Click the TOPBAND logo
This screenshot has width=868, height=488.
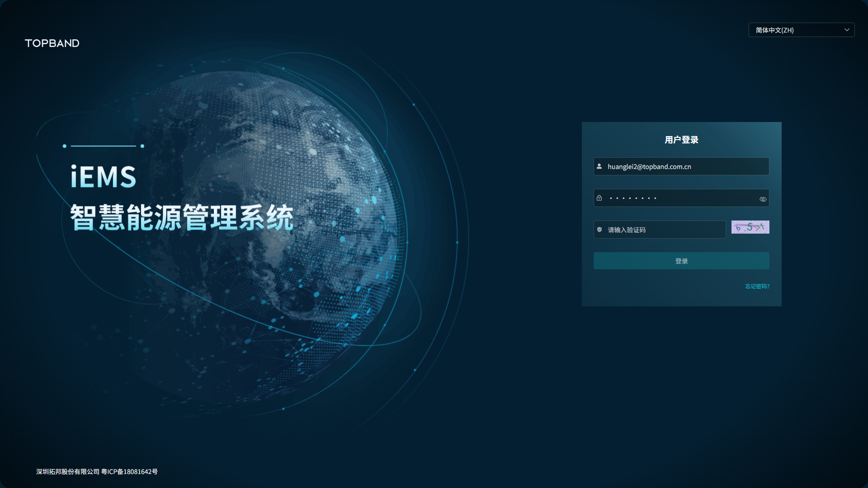52,43
